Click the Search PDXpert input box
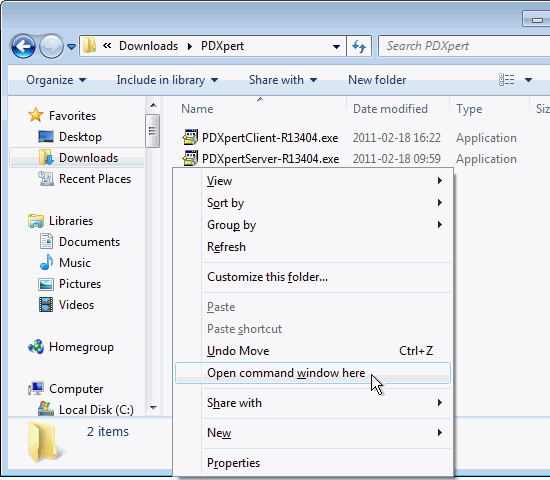Screen dimensions: 550x480 click(x=464, y=46)
